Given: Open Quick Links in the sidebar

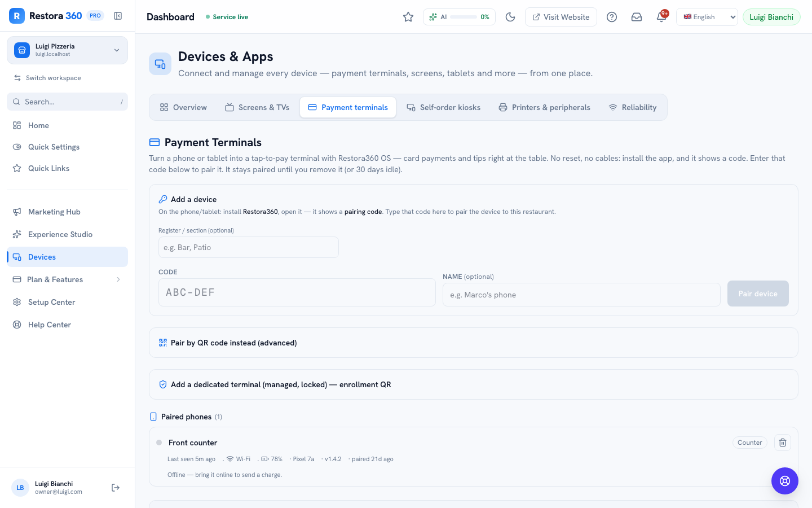Looking at the screenshot, I should [67, 168].
